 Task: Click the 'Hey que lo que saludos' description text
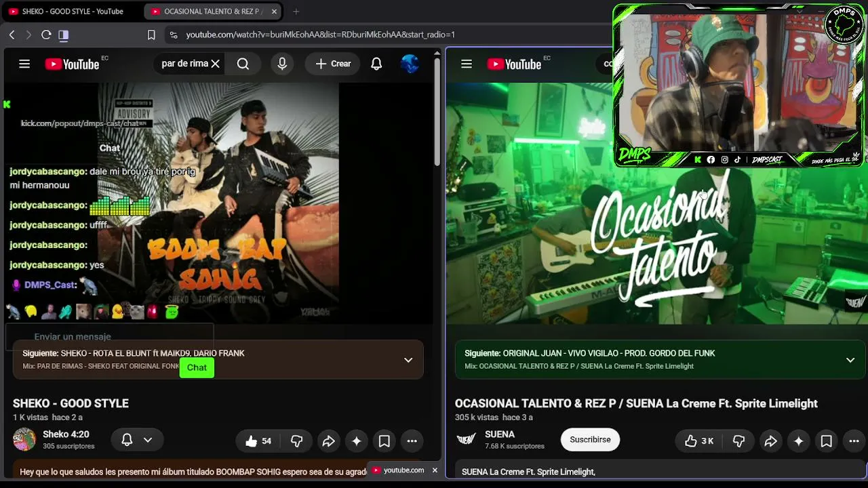[x=193, y=472]
